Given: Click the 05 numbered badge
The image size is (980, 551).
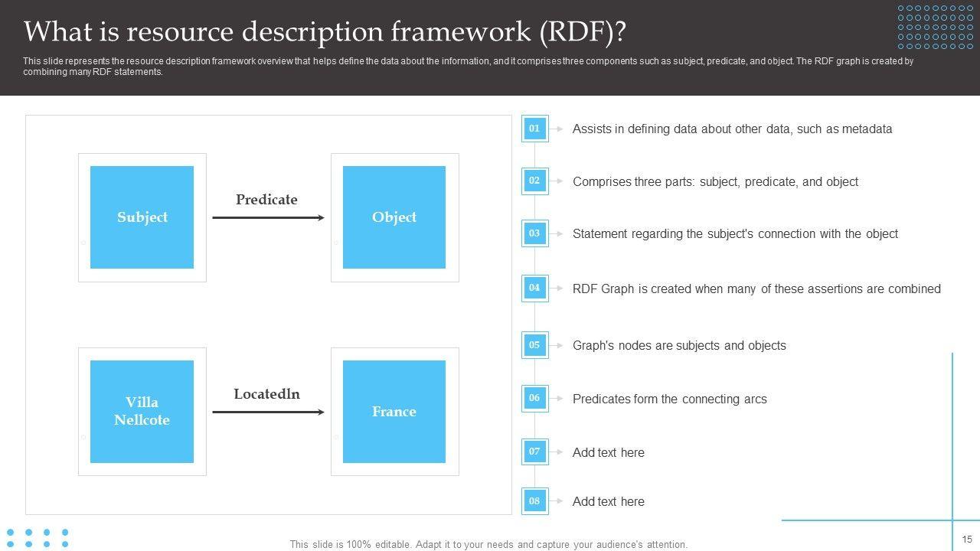Looking at the screenshot, I should click(534, 345).
